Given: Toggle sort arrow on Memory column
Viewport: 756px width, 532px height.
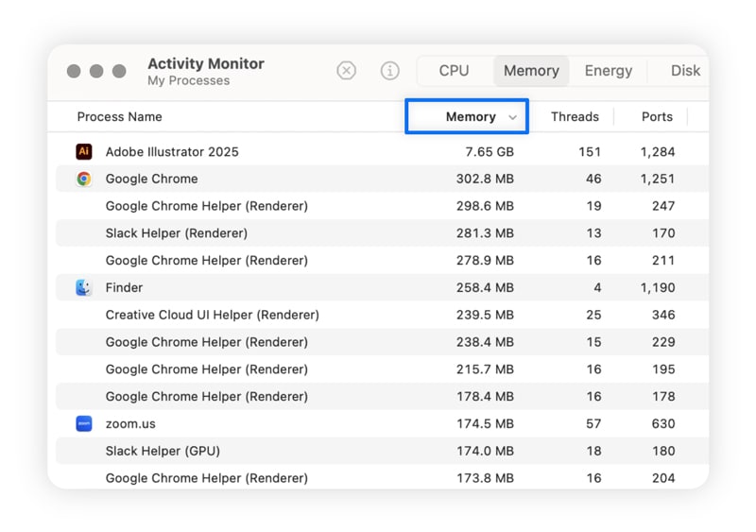Looking at the screenshot, I should coord(512,117).
